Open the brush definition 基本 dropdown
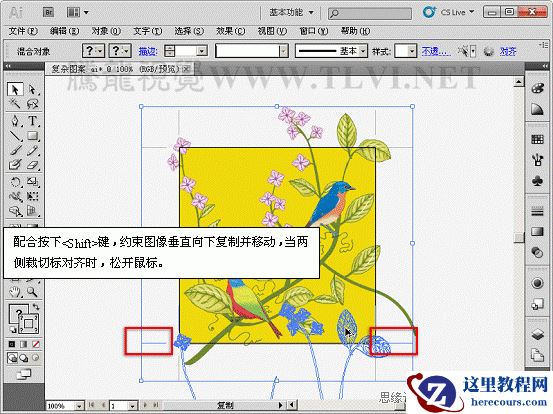Image resolution: width=553 pixels, height=414 pixels. click(x=363, y=51)
